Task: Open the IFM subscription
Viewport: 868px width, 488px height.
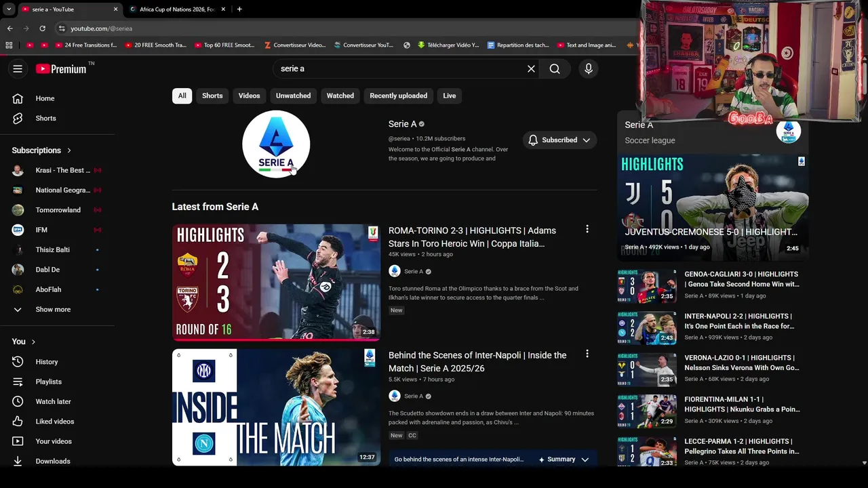Action: [58, 230]
